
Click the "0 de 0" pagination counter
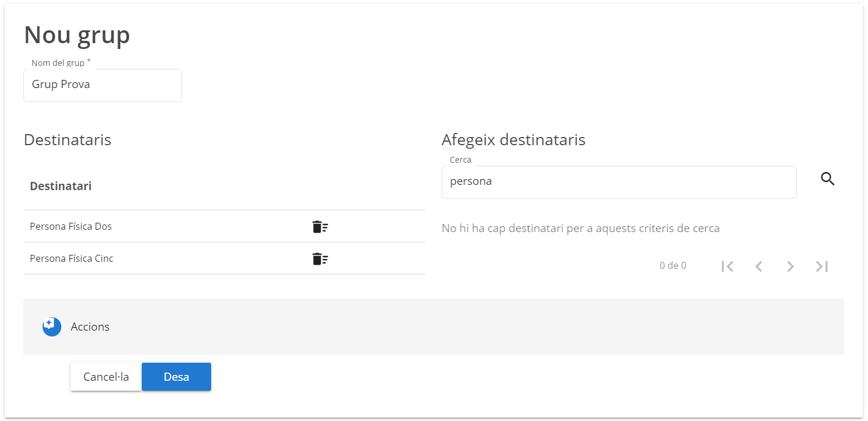tap(673, 266)
